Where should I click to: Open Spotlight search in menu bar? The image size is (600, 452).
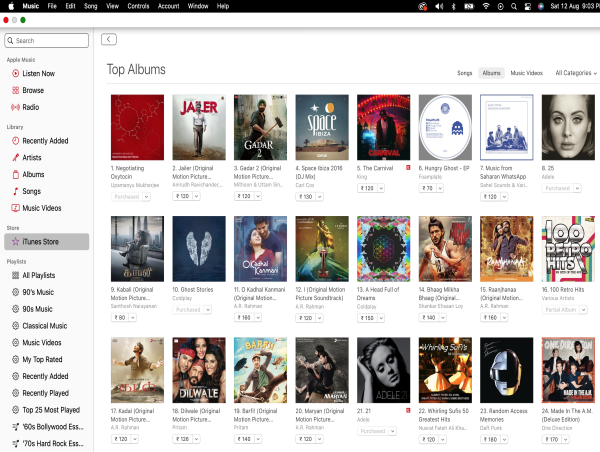pyautogui.click(x=514, y=6)
